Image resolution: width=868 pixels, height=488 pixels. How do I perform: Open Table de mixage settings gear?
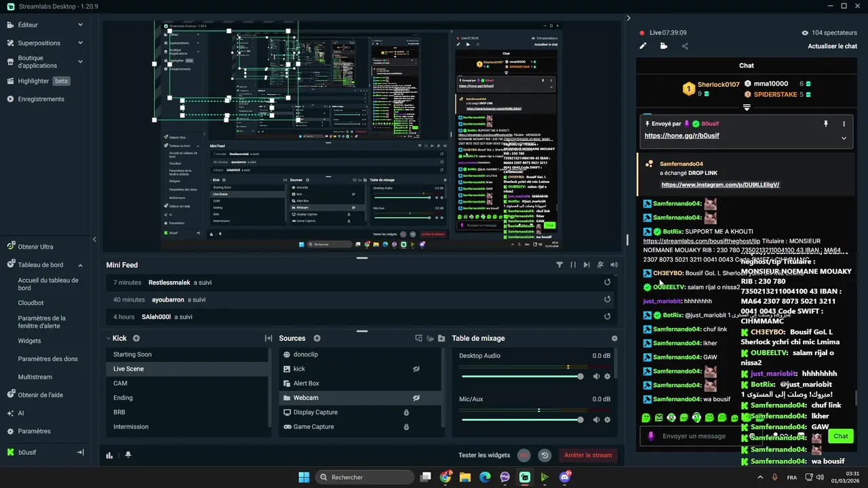614,338
